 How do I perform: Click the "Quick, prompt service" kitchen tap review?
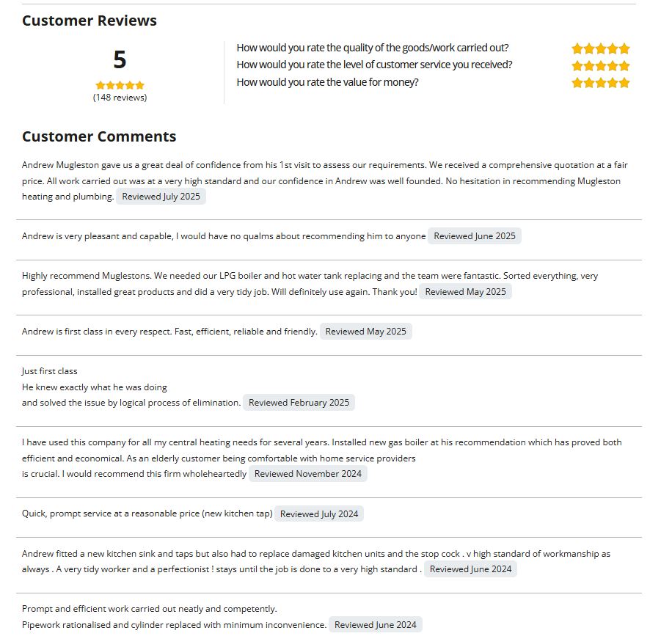coord(147,513)
